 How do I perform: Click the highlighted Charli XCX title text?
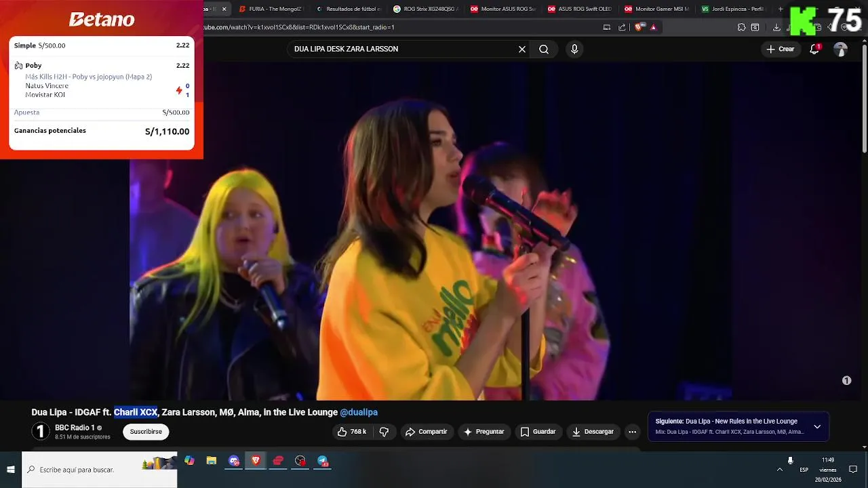point(136,412)
